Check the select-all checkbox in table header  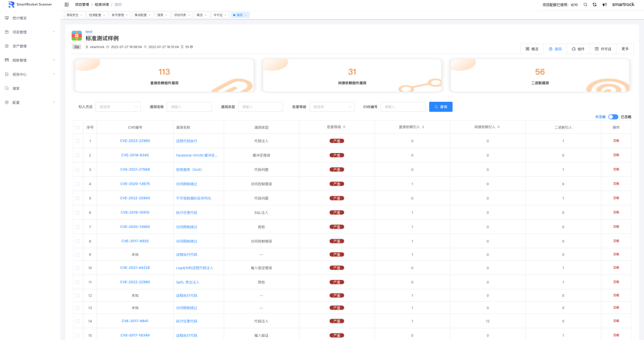(78, 127)
